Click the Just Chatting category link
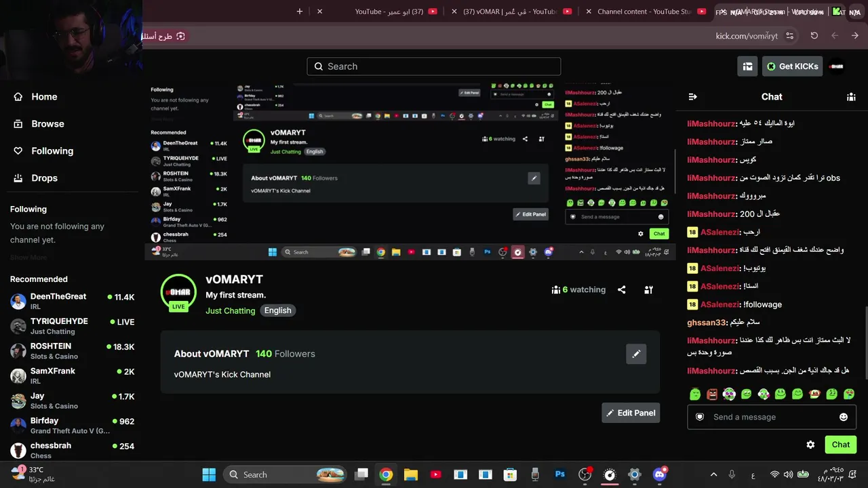The width and height of the screenshot is (868, 488). click(231, 310)
